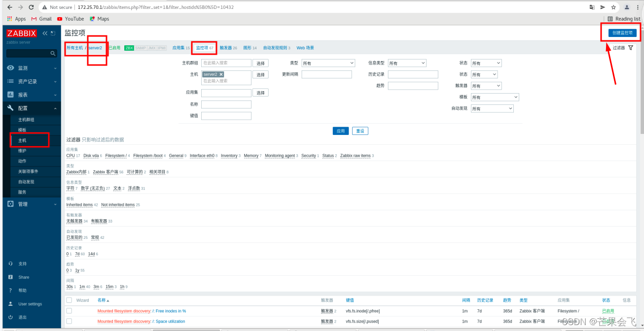Open the browser profile avatar
Screen dimensions: 644x331
[x=627, y=7]
